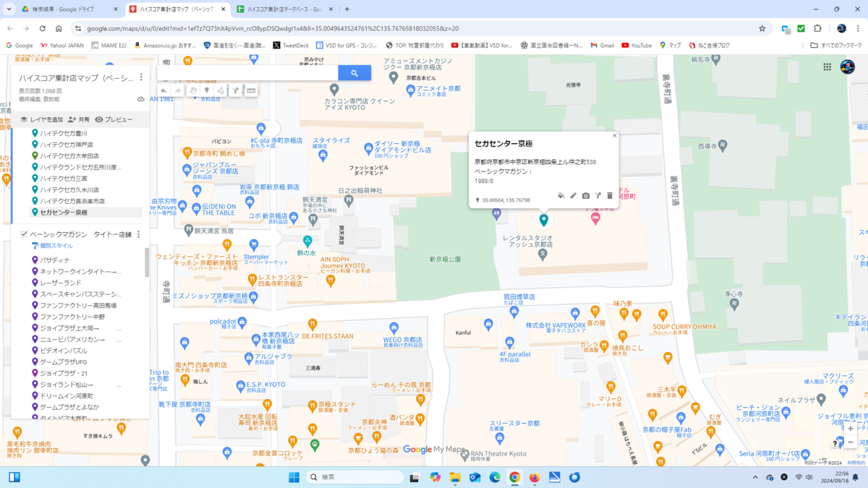Click the layer list scrollbar thumb
Screen dimensions: 868x488
tap(148, 262)
